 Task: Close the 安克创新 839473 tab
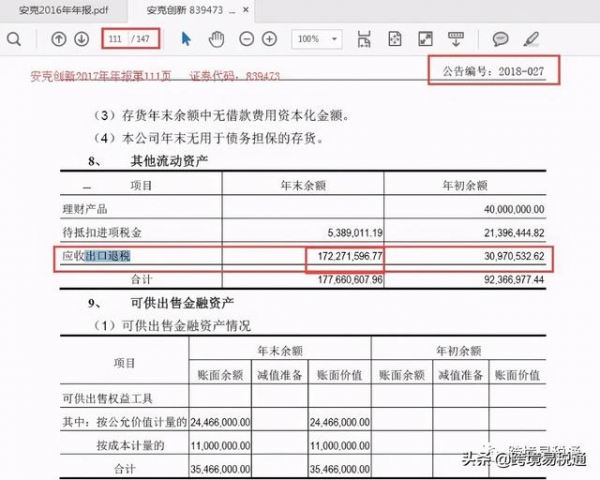[246, 9]
